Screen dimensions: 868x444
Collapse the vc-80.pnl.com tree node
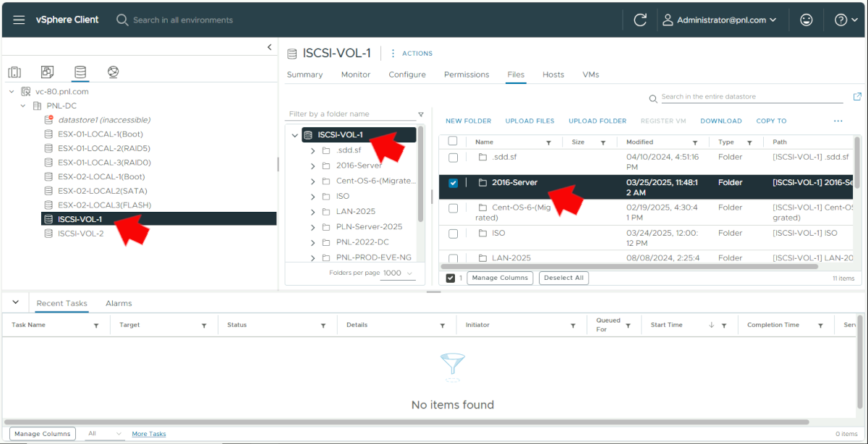(12, 92)
